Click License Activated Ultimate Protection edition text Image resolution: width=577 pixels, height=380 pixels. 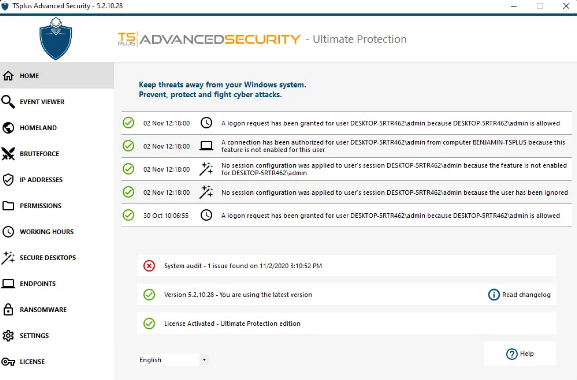tap(232, 324)
